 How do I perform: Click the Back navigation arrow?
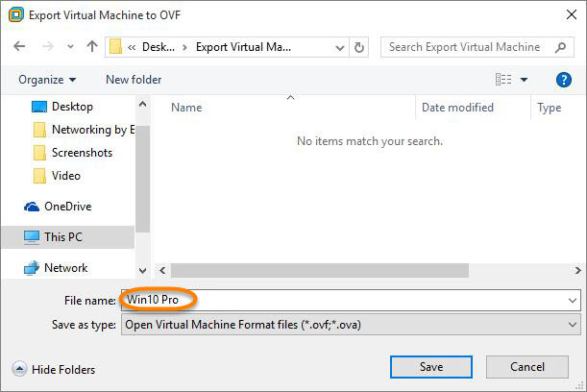[20, 47]
